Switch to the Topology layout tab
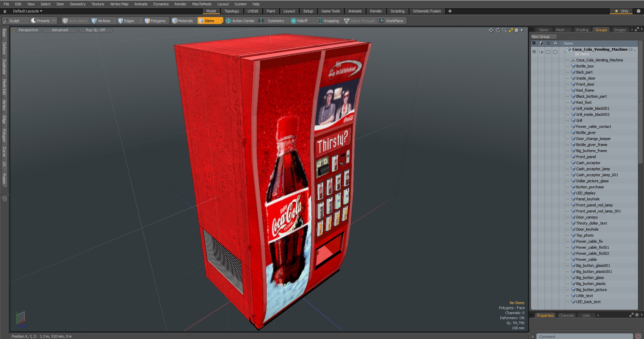Screen dimensions: 644x339 (x=232, y=11)
